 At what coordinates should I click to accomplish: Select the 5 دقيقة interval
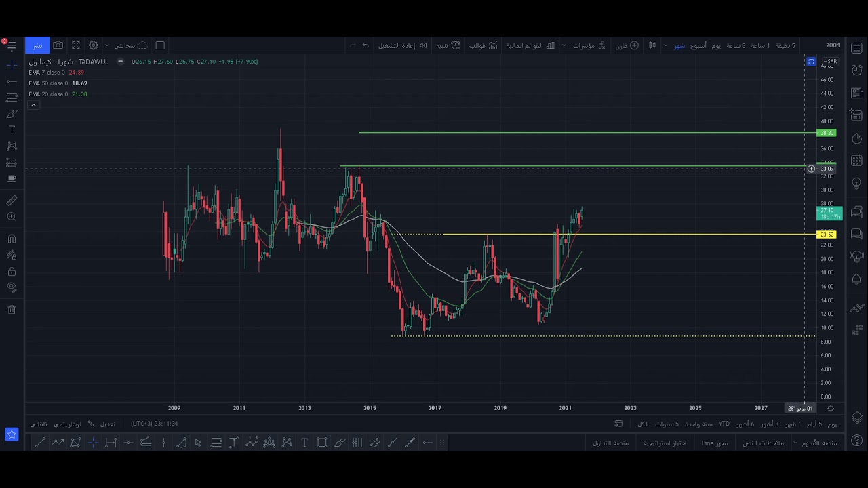(x=785, y=45)
